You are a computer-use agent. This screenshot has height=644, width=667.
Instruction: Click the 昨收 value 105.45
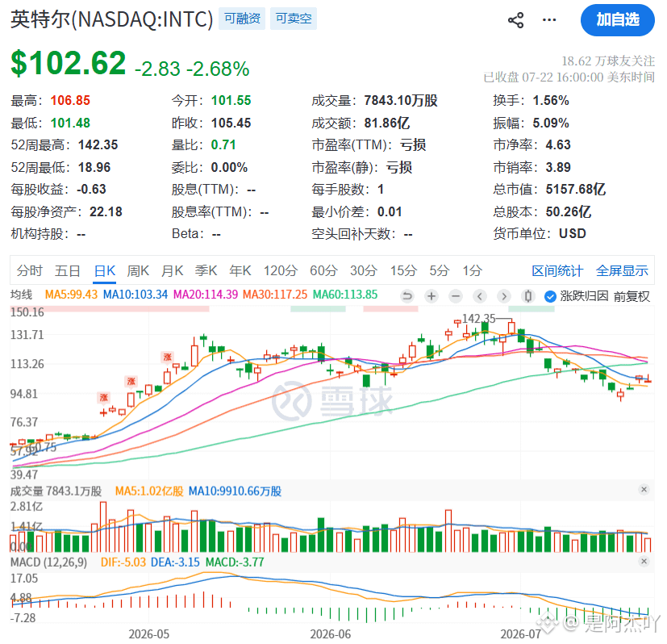(231, 123)
